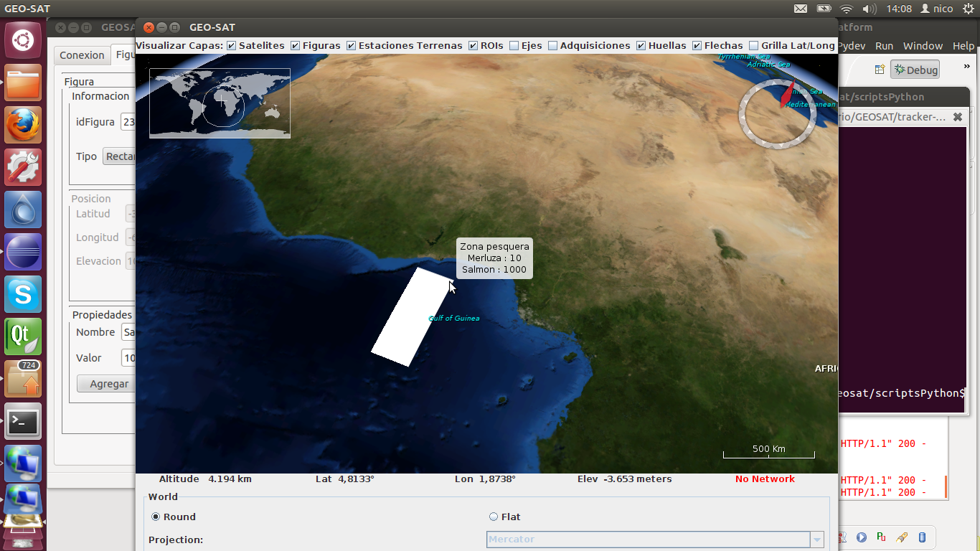Click the world overview minimap
The width and height of the screenshot is (980, 551).
click(220, 103)
